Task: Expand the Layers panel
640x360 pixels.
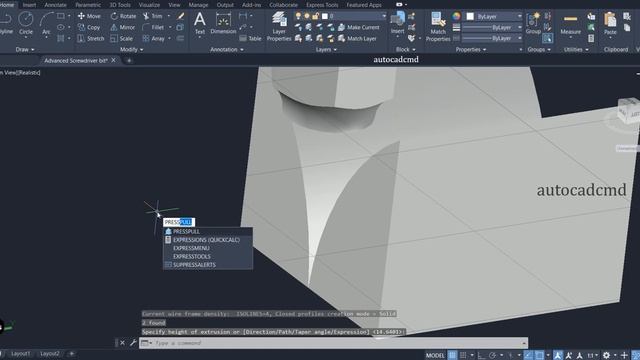Action: [326, 49]
